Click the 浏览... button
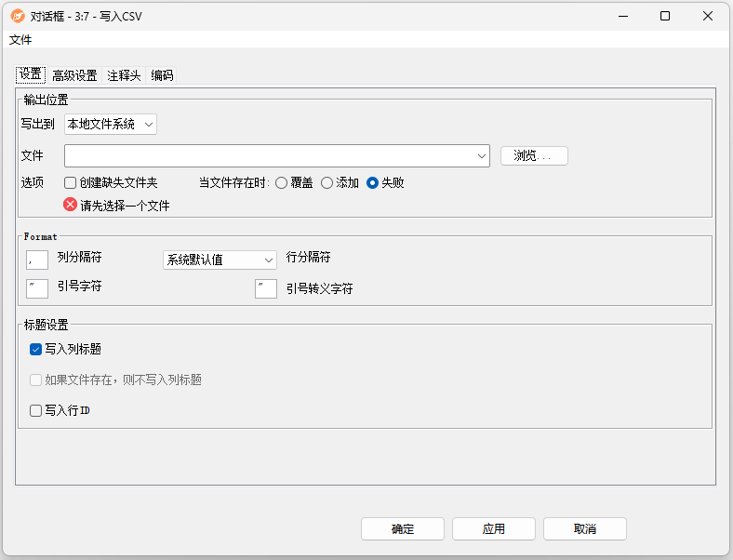 (x=534, y=156)
